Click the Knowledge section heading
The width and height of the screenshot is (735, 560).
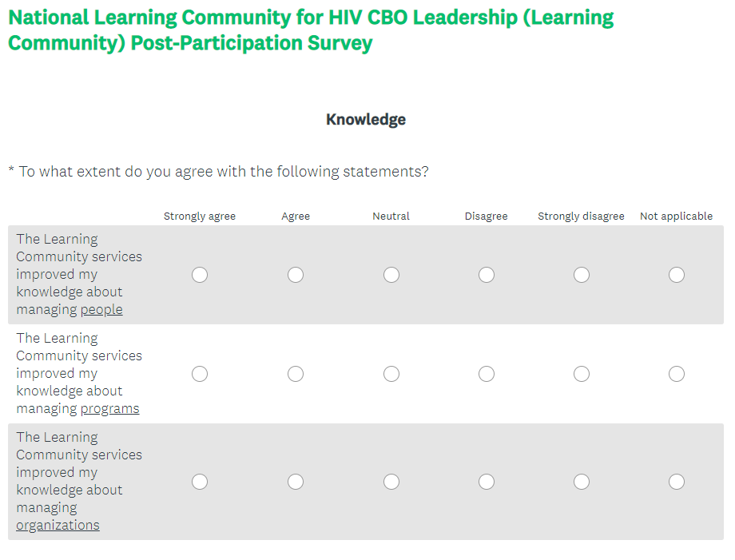366,120
